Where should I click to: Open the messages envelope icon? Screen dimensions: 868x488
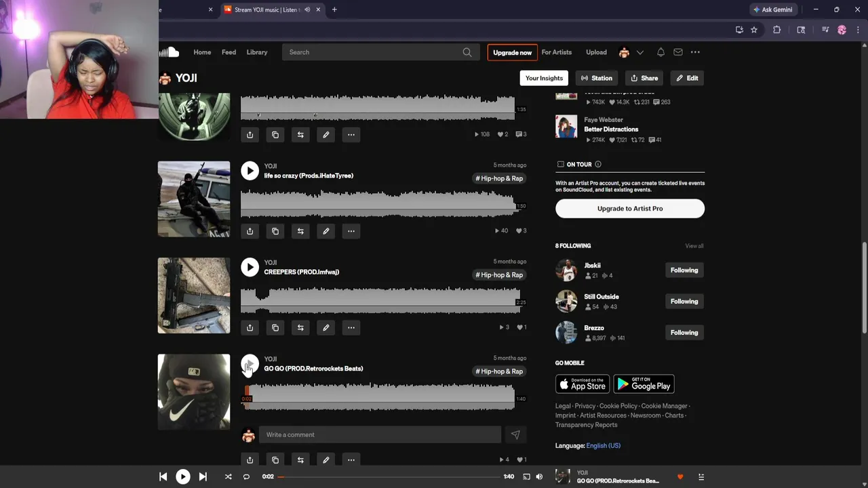click(678, 52)
